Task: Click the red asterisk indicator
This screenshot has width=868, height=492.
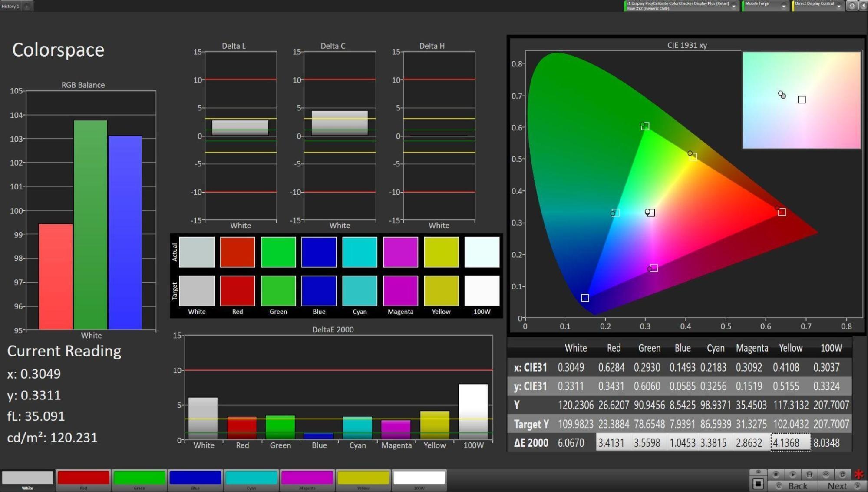Action: [x=858, y=474]
